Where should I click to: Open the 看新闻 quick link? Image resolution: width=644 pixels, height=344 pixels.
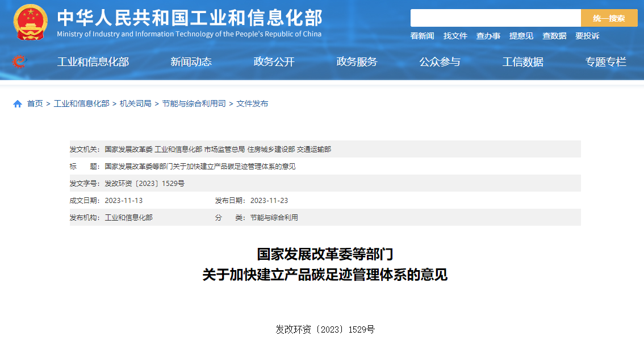click(422, 36)
